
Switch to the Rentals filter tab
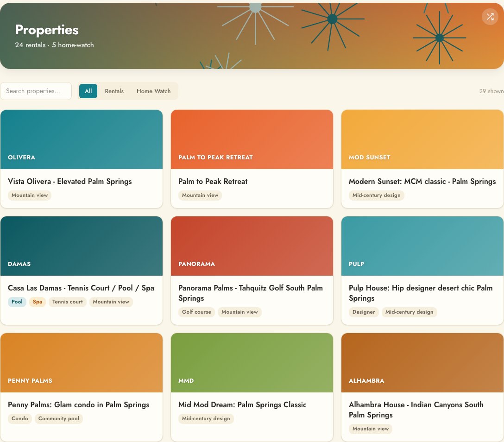point(114,91)
